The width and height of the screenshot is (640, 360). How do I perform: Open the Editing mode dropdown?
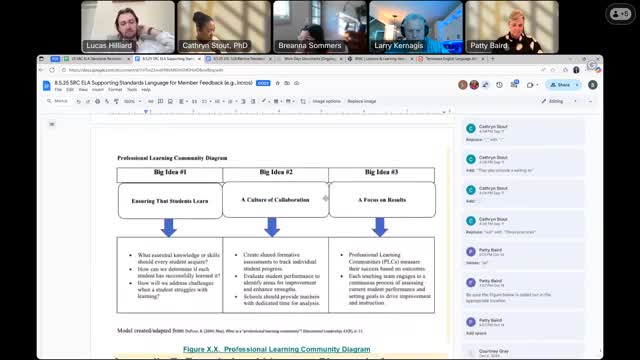(x=559, y=101)
